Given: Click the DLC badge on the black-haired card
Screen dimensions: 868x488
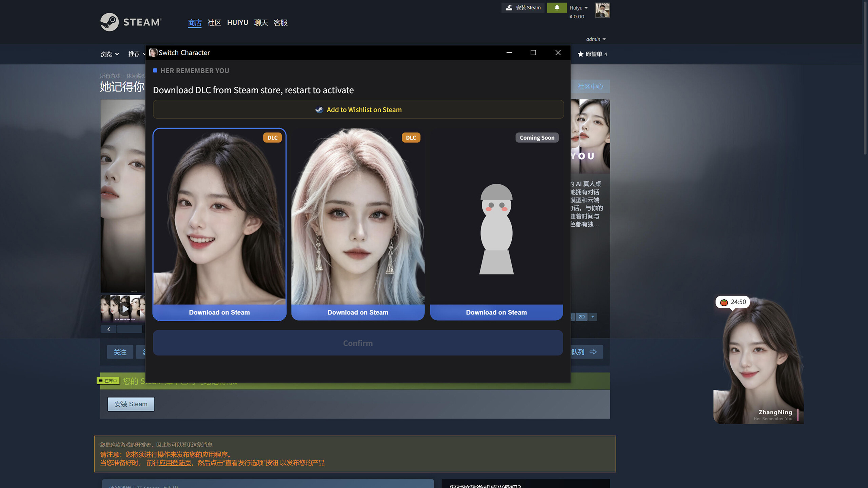Looking at the screenshot, I should pos(272,138).
